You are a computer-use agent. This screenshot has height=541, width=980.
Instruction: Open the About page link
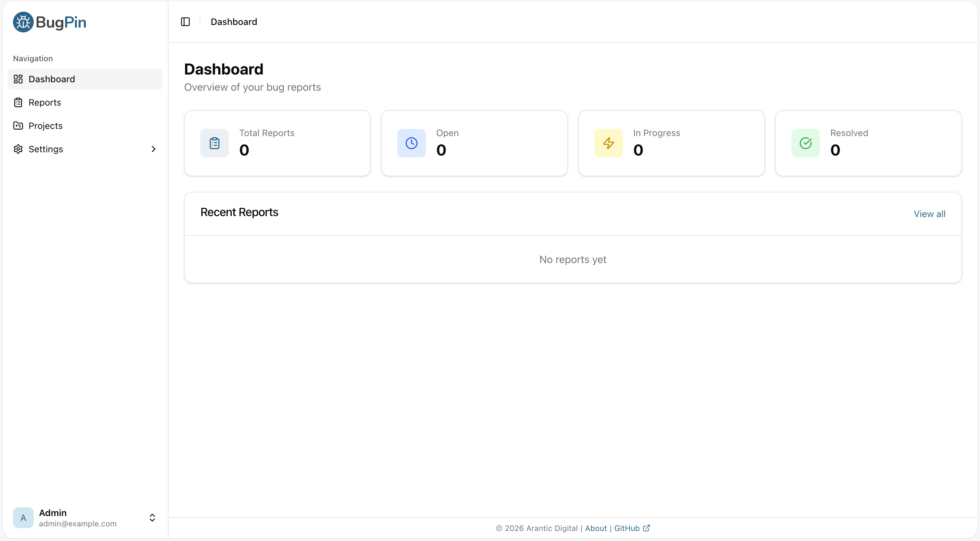point(595,528)
